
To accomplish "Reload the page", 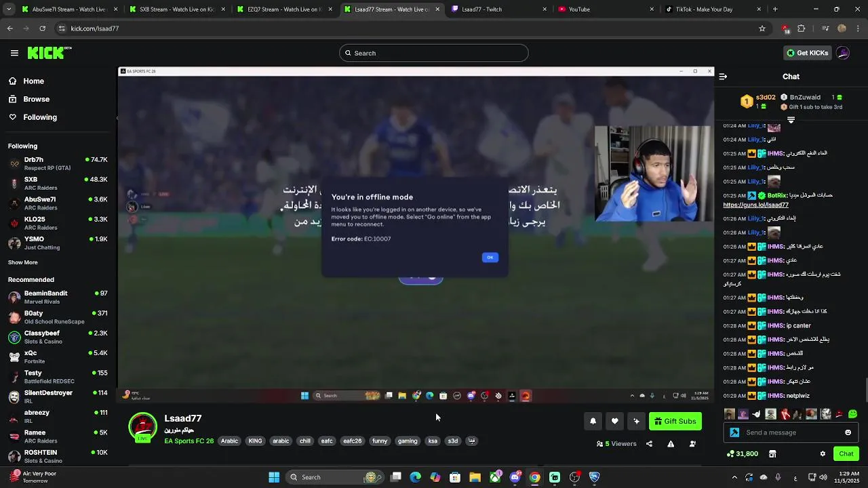I will click(42, 28).
